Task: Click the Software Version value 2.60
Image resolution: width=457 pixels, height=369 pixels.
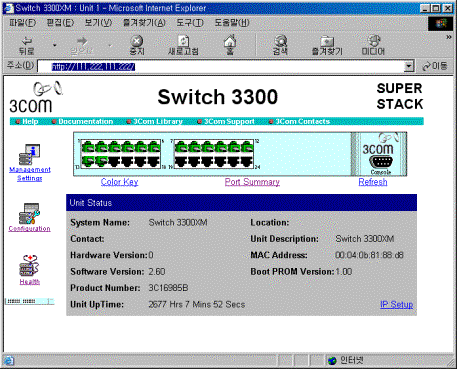Action: pos(157,272)
